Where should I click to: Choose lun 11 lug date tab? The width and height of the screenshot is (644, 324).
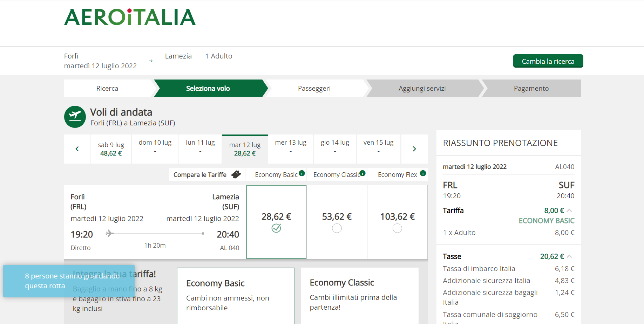pos(200,149)
